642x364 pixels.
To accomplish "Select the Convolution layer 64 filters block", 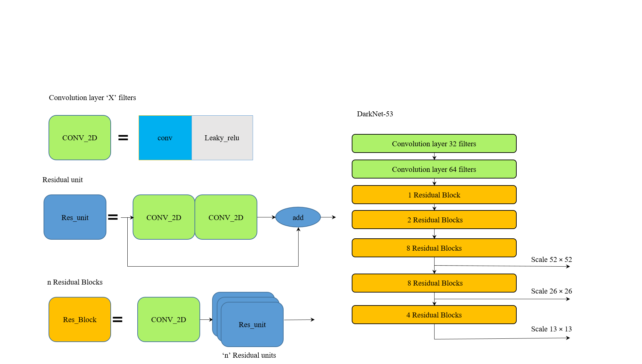I will [x=434, y=169].
